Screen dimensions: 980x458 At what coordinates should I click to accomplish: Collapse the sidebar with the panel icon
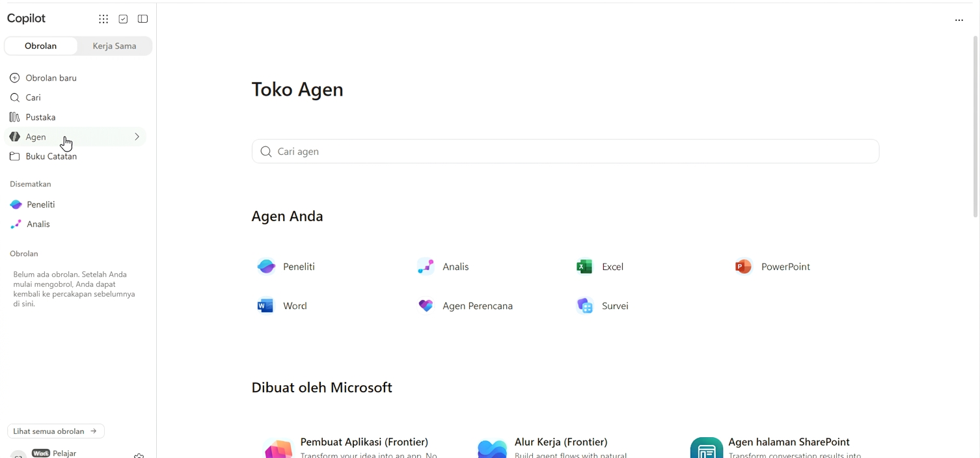tap(143, 19)
